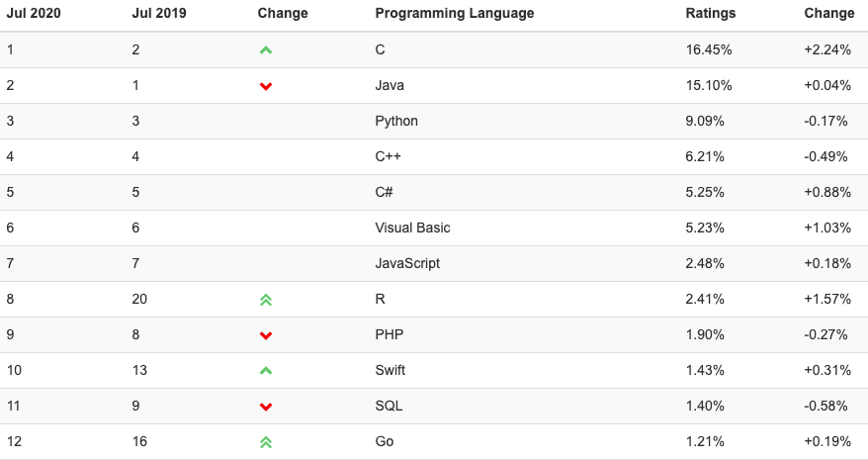The image size is (868, 460).
Task: Click the red down arrow beside SQL
Action: click(266, 407)
